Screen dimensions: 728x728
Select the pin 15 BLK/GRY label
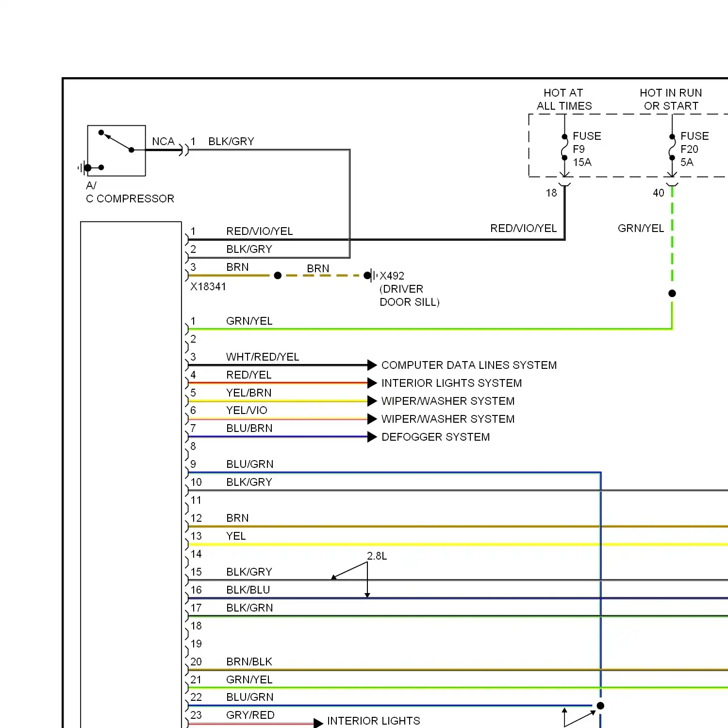249,572
